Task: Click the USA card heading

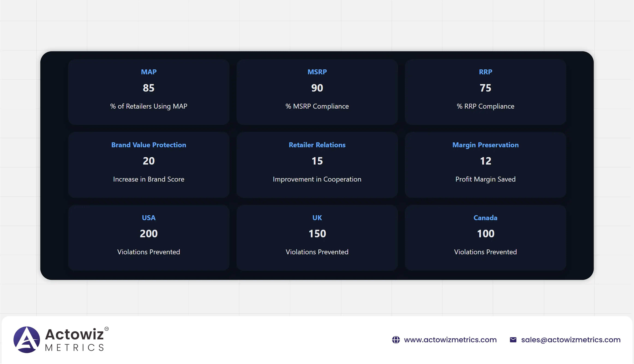Action: click(149, 218)
